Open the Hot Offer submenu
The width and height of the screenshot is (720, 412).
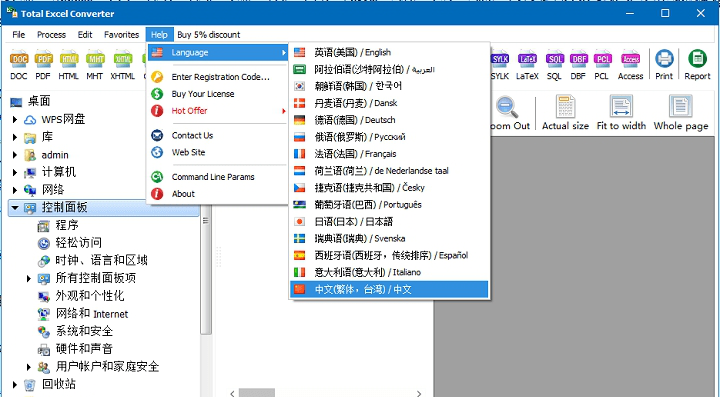click(x=218, y=111)
